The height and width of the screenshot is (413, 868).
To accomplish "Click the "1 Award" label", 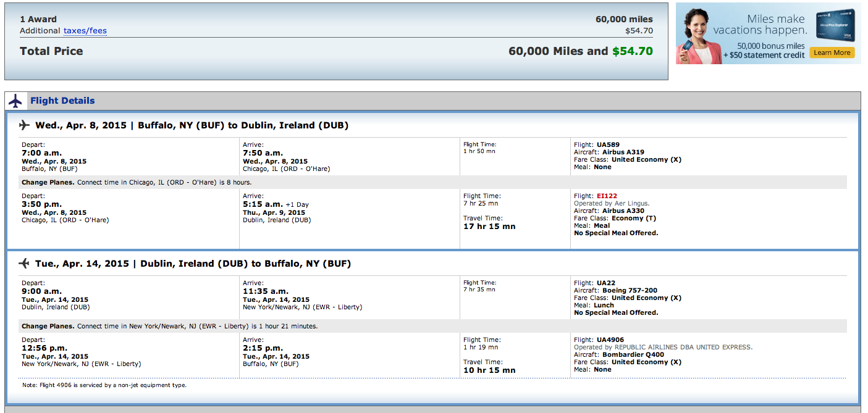I will tap(39, 19).
